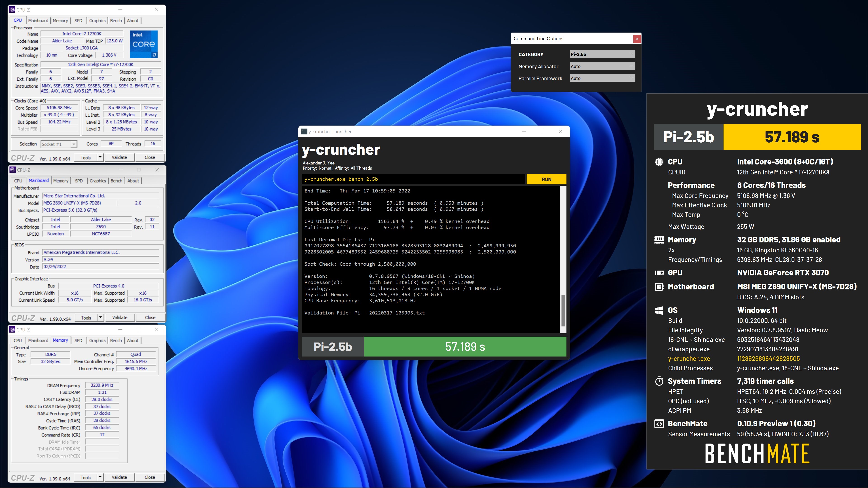The image size is (868, 488).
Task: Open Graphics tab in the Memory CPU-Z window
Action: [x=97, y=340]
